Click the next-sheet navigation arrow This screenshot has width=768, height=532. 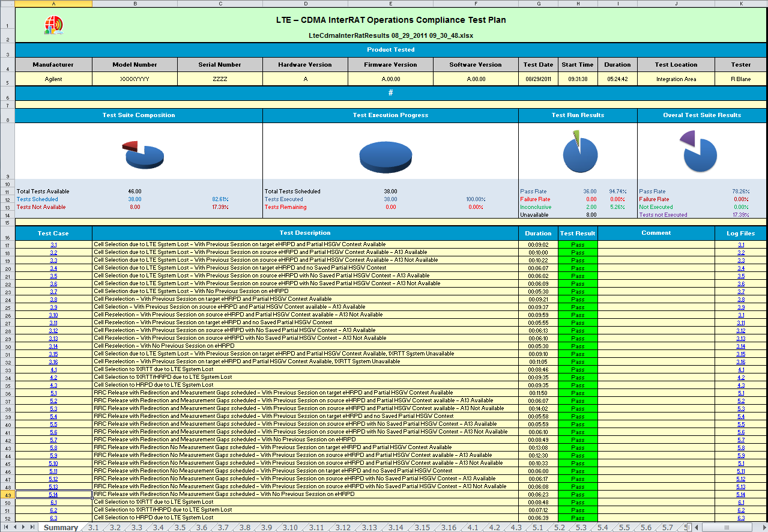pyautogui.click(x=23, y=527)
